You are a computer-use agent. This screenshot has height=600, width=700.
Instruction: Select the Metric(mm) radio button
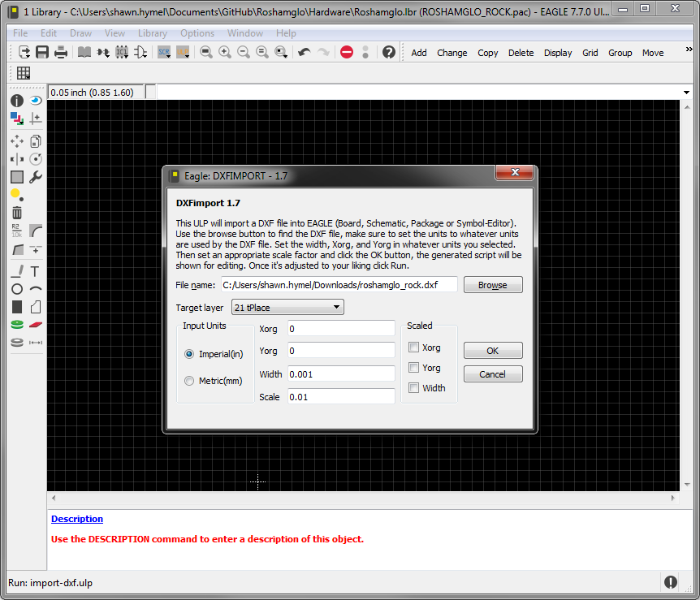[189, 381]
